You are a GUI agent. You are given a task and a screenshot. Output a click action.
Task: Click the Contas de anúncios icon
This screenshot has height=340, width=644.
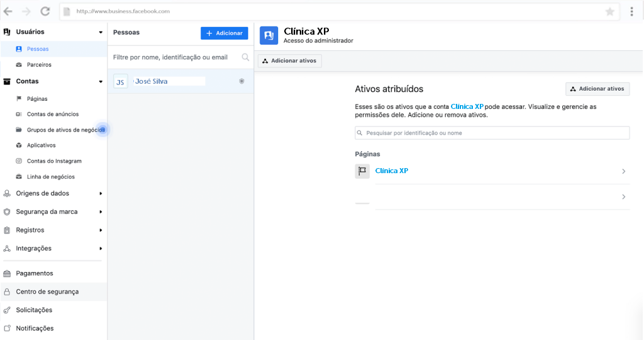tap(19, 115)
